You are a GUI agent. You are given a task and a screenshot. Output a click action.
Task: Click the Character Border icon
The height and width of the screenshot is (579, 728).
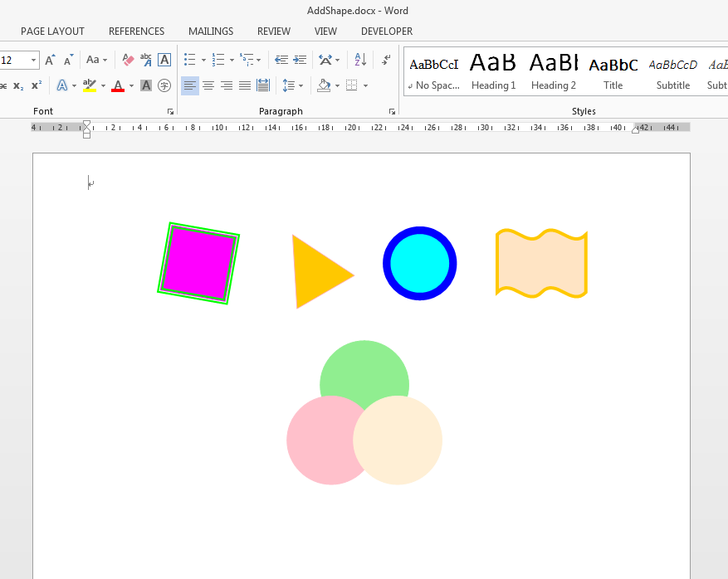point(164,60)
